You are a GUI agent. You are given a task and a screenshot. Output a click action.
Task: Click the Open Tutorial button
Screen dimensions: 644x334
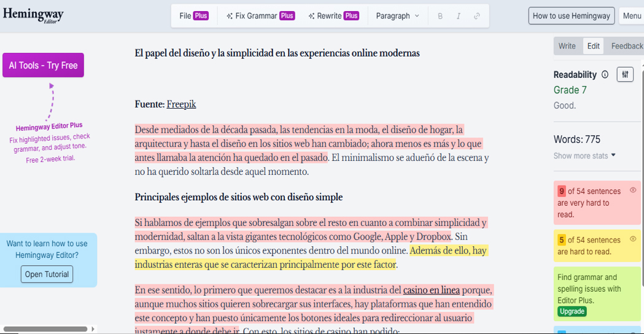[x=47, y=274]
